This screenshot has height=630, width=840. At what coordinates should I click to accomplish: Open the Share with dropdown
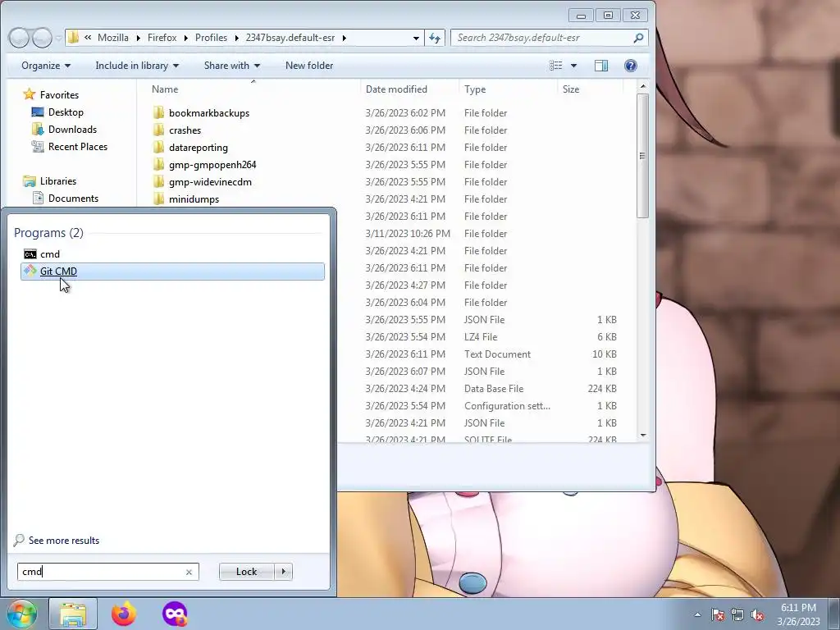tap(231, 66)
